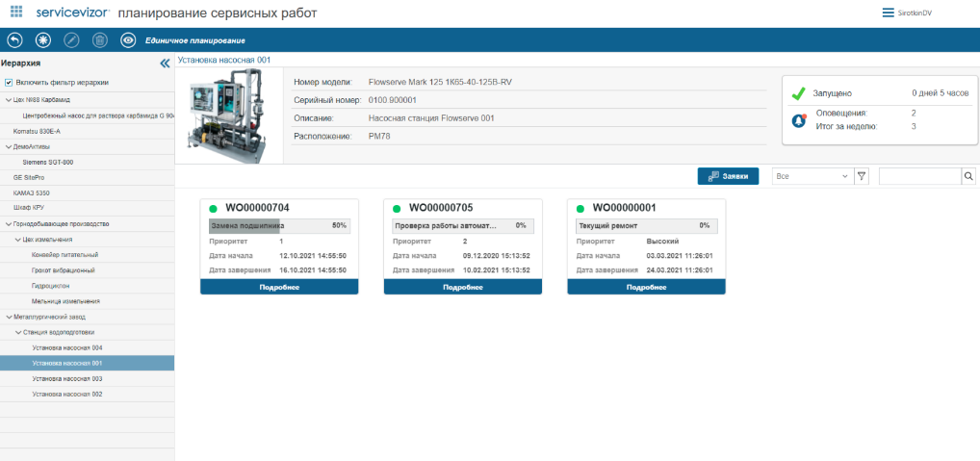Click the SirotkinDV username
The height and width of the screenshot is (461, 980).
pyautogui.click(x=915, y=13)
